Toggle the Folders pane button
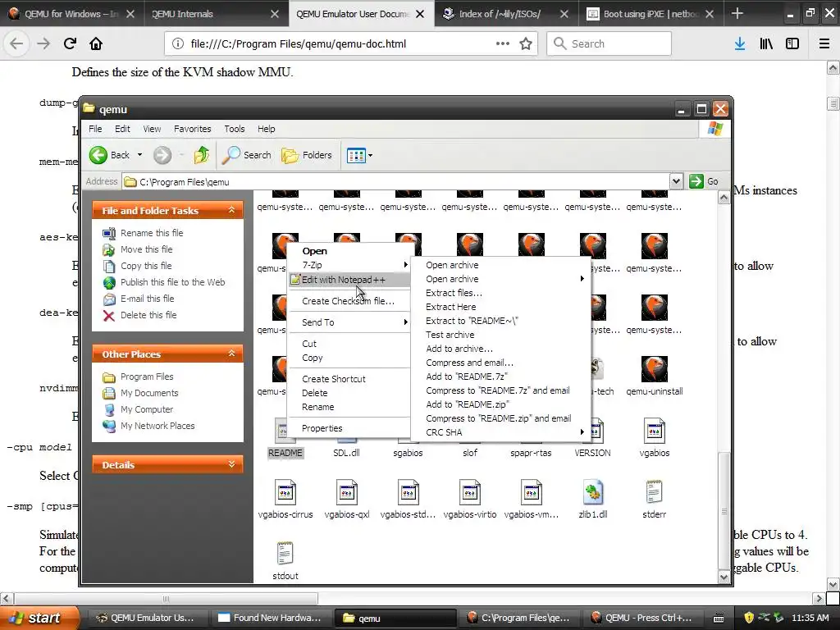Viewport: 840px width, 630px height. (307, 155)
